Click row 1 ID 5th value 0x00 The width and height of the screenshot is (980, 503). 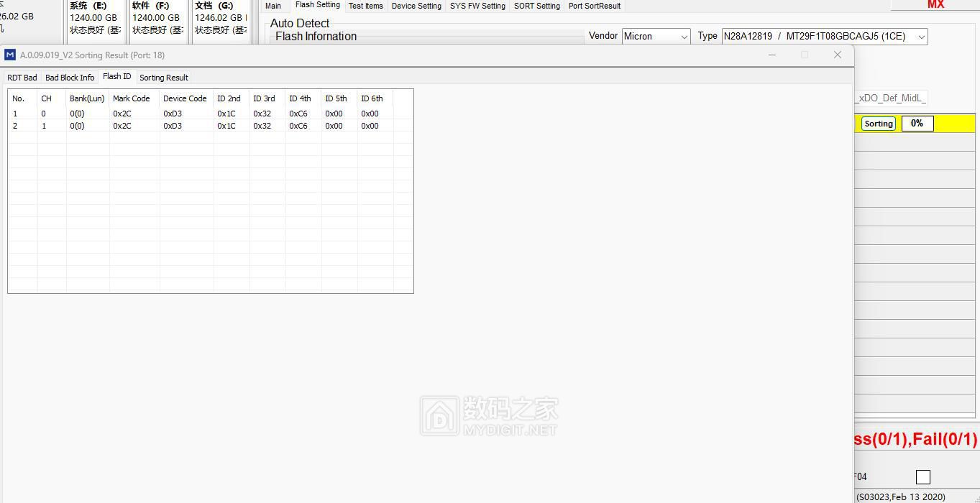click(x=339, y=114)
